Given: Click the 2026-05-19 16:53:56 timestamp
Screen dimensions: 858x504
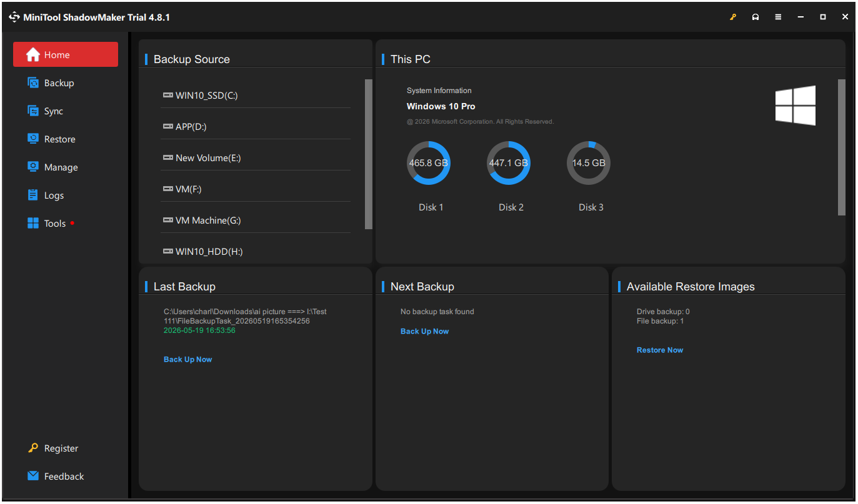Looking at the screenshot, I should click(199, 330).
